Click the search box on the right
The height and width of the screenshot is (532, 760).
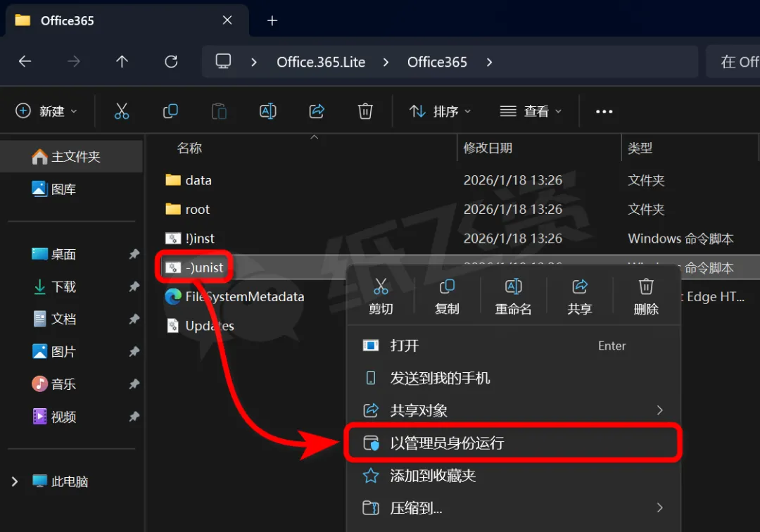point(733,61)
